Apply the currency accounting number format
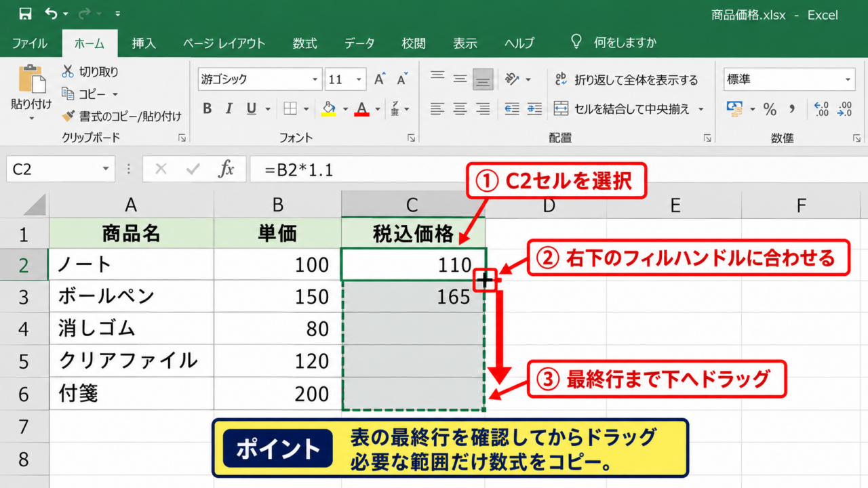This screenshot has width=868, height=488. 734,108
